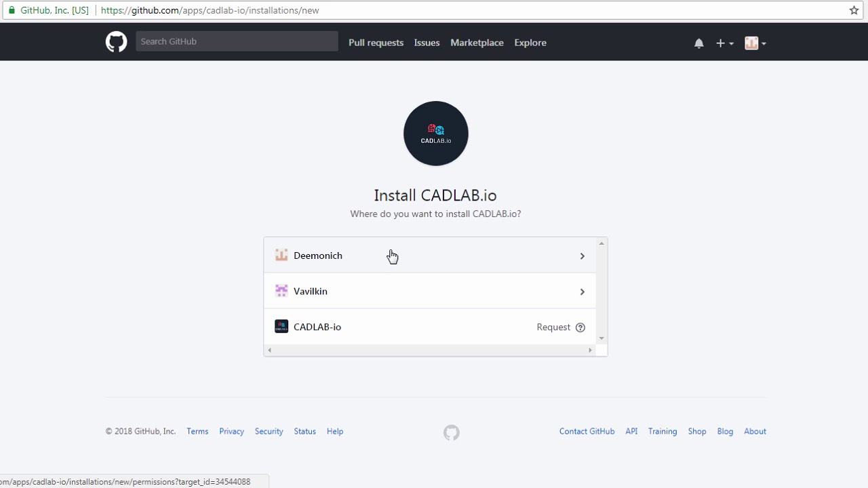Click the footer GitHub mark icon
This screenshot has height=488, width=868.
coord(452,432)
